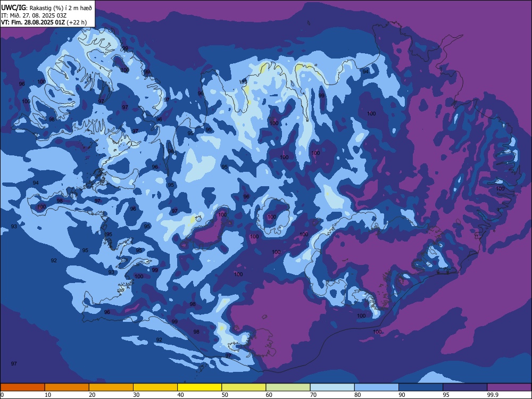This screenshot has height=399, width=532.
Task: Click the '60' tick label on the legend
Action: tap(269, 395)
